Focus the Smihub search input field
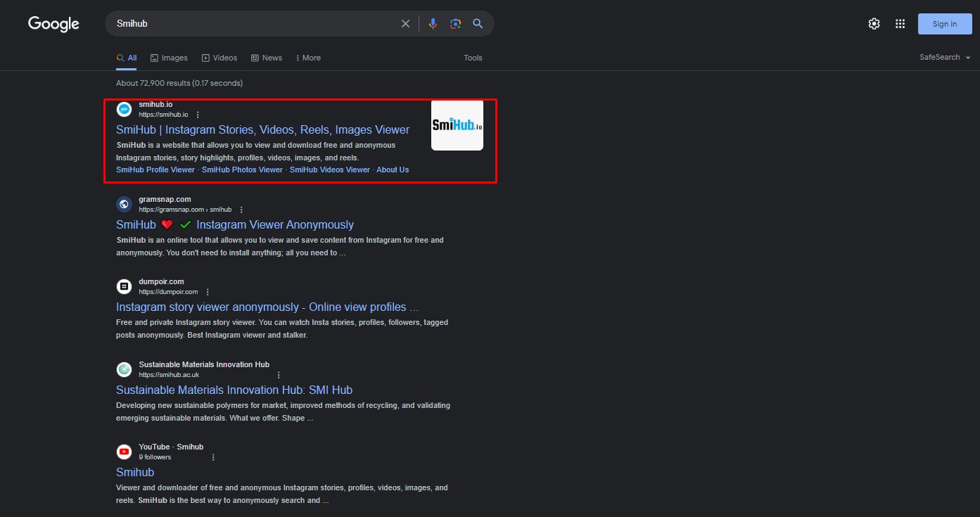 [253, 24]
